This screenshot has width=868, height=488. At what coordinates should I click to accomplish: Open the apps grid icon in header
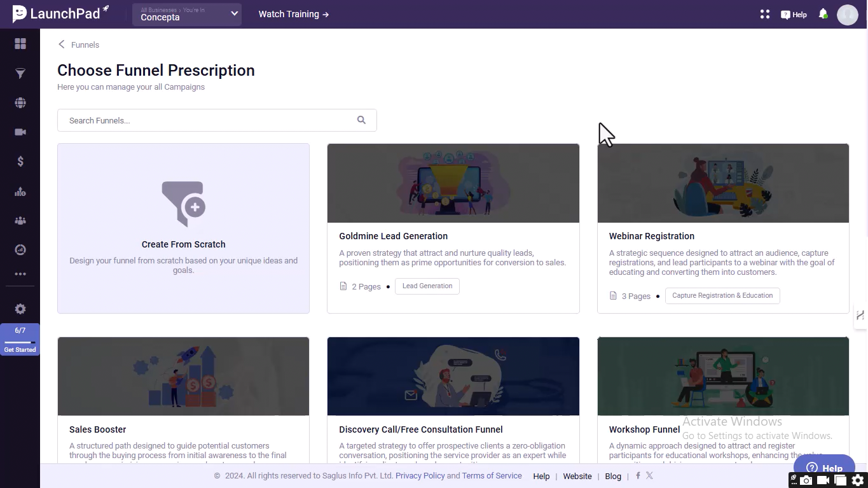point(765,14)
